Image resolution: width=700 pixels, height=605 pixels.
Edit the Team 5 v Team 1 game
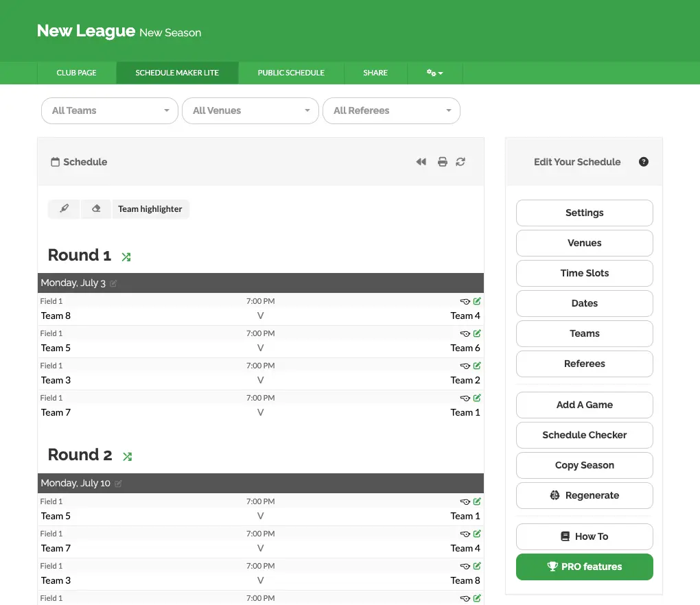(x=477, y=501)
